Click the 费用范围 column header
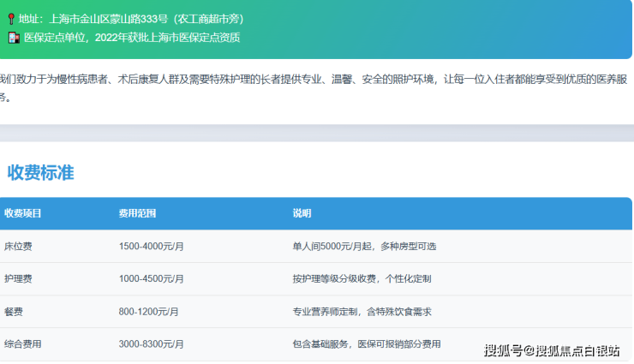 click(137, 213)
